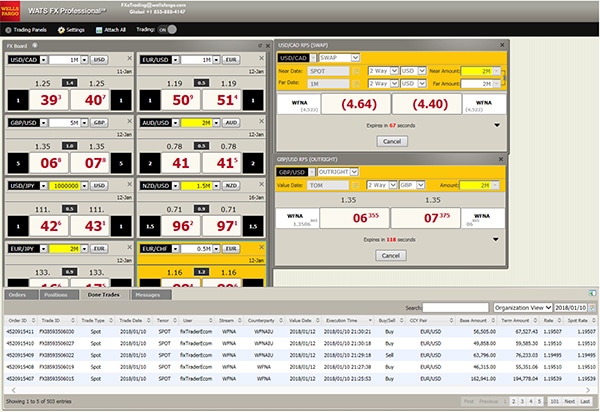The width and height of the screenshot is (600, 412).
Task: Open Value Date calendar picker icon
Action: [355, 186]
